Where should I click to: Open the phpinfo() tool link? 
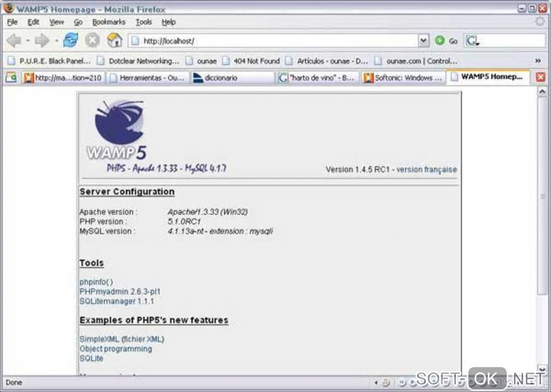pyautogui.click(x=96, y=282)
